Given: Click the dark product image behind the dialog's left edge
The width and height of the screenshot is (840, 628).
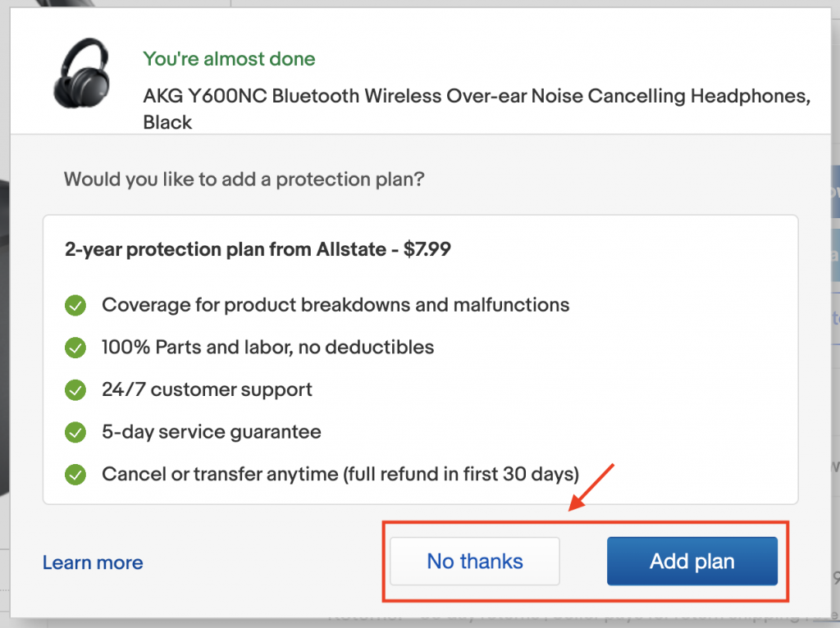Looking at the screenshot, I should tap(4, 328).
